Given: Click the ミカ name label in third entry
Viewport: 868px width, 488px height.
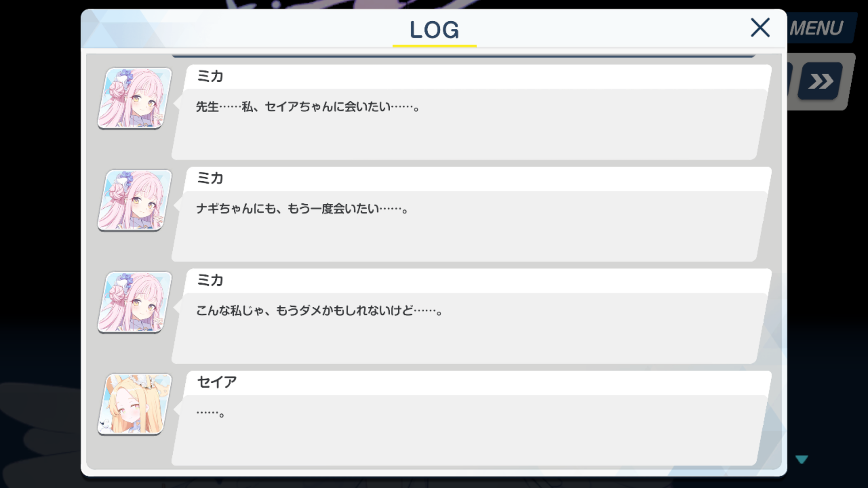Looking at the screenshot, I should [x=210, y=281].
